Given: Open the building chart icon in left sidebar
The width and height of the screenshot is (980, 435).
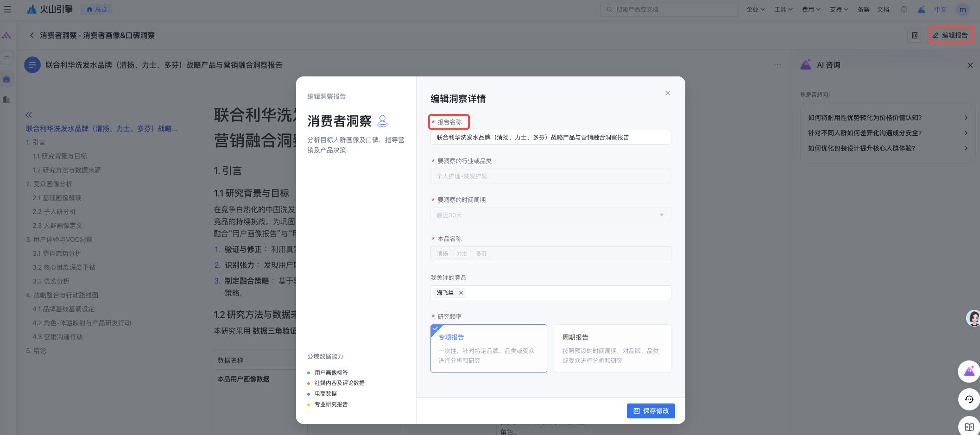Looking at the screenshot, I should coord(6,99).
